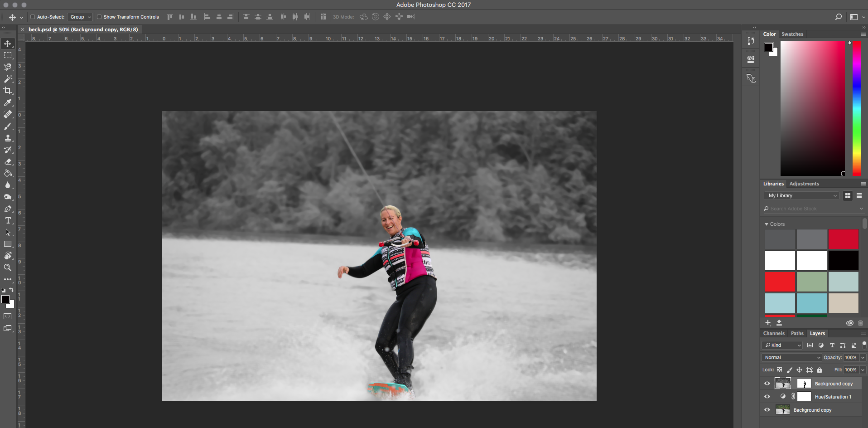Open the workspace switcher dropdown
The height and width of the screenshot is (428, 868).
[857, 17]
